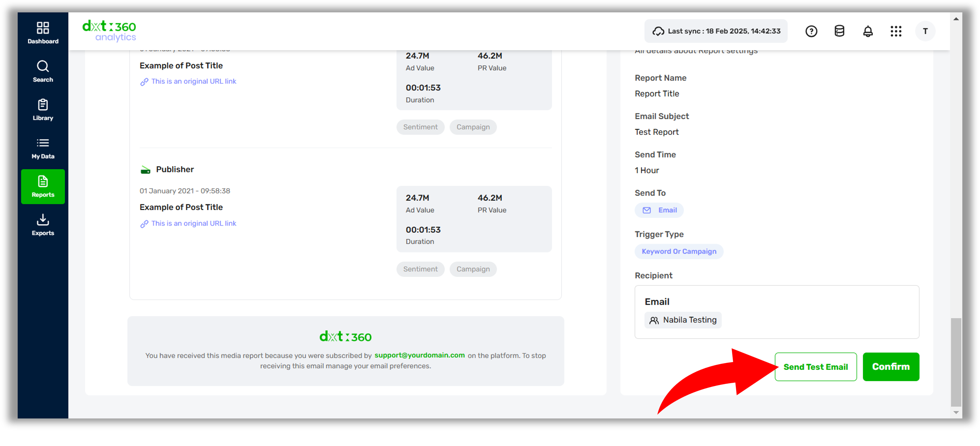The height and width of the screenshot is (446, 980).
Task: Click Publisher post's 'Example of Post Title'
Action: click(181, 208)
